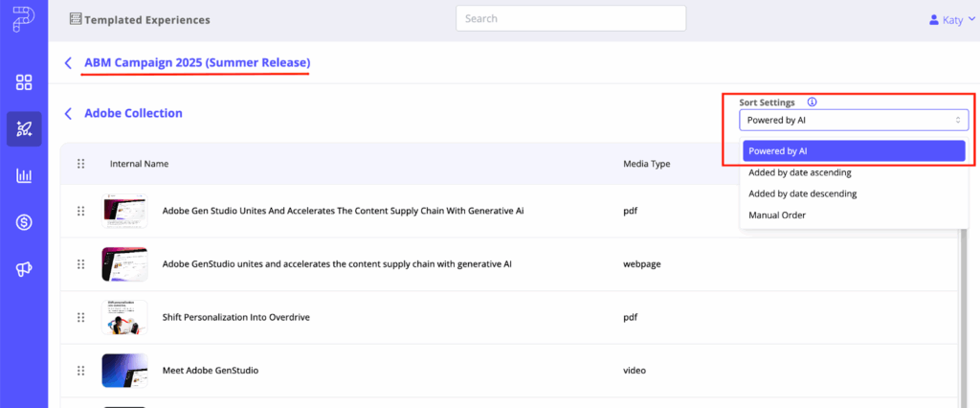Image resolution: width=980 pixels, height=408 pixels.
Task: Expand the Katy user menu chevron
Action: click(x=971, y=20)
